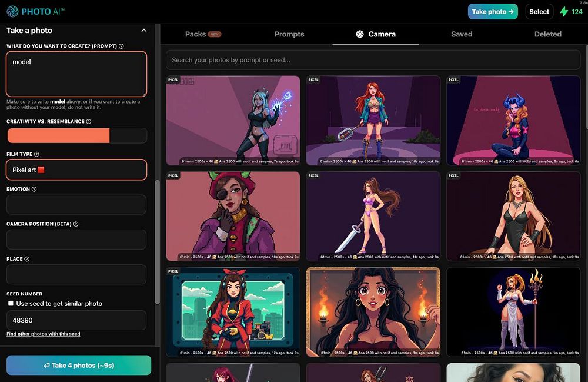Open the Film Type Pixel art dropdown
Image resolution: width=588 pixels, height=382 pixels.
[x=76, y=170]
